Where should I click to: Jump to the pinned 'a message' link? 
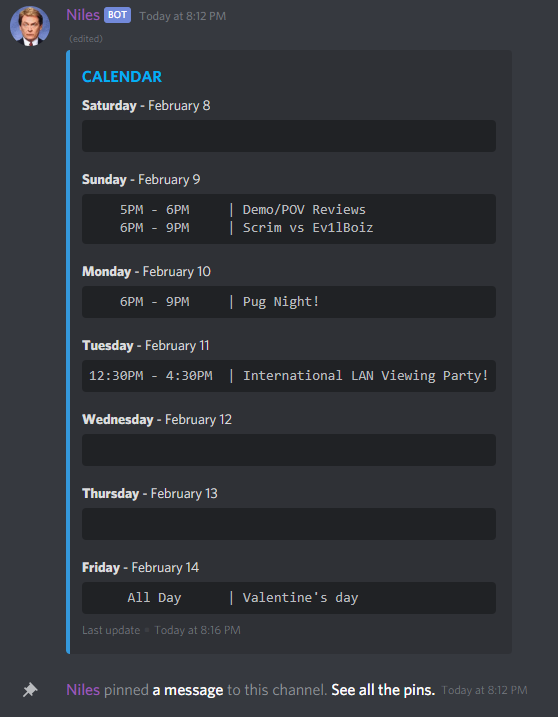click(188, 690)
